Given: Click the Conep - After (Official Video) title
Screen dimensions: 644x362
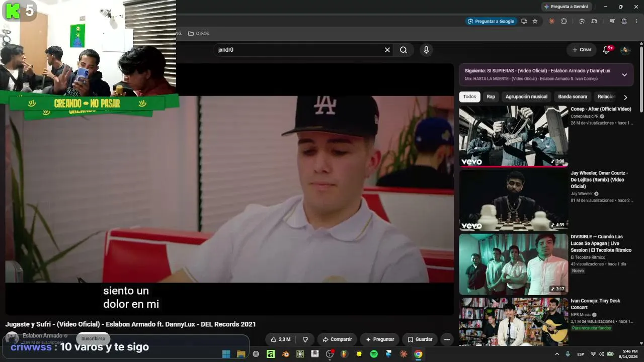Looking at the screenshot, I should point(601,109).
